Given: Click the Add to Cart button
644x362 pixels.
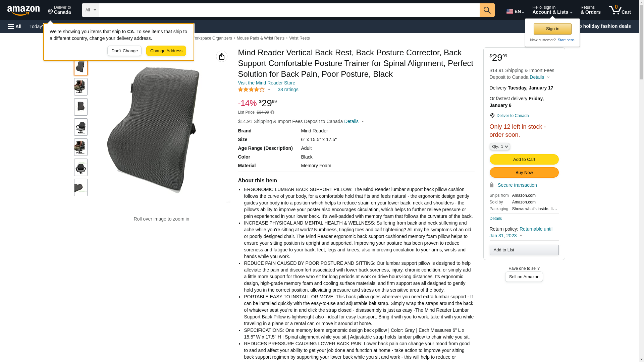Looking at the screenshot, I should pyautogui.click(x=524, y=160).
